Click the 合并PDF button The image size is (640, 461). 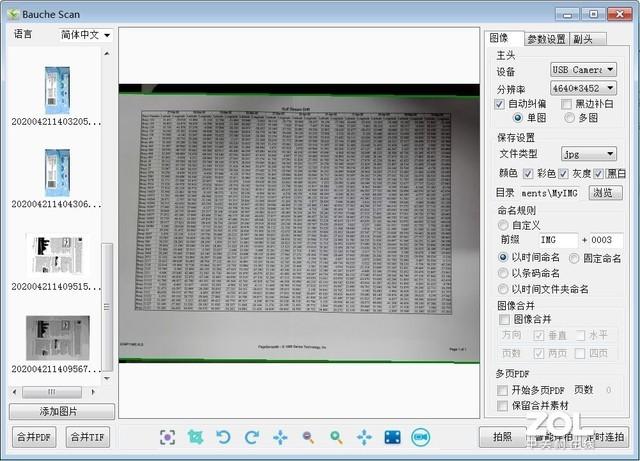click(x=34, y=437)
